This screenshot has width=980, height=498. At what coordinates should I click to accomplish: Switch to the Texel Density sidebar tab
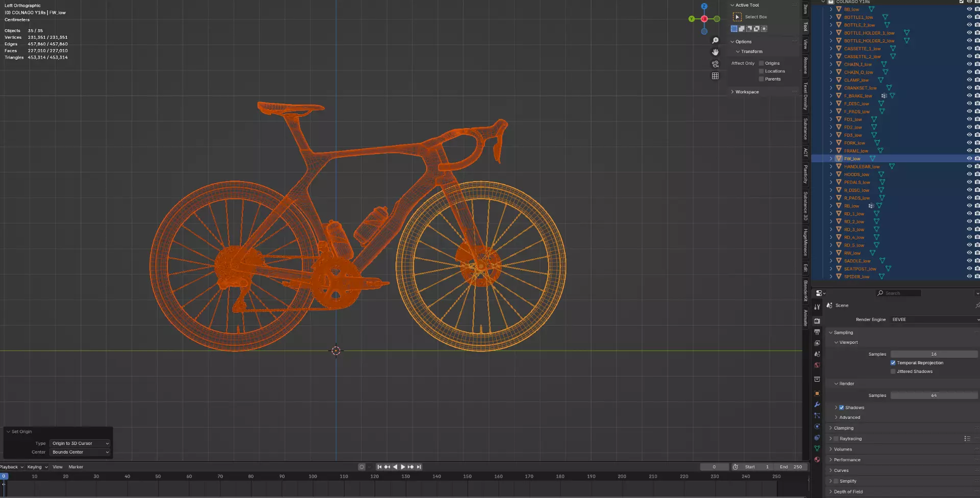click(x=806, y=96)
